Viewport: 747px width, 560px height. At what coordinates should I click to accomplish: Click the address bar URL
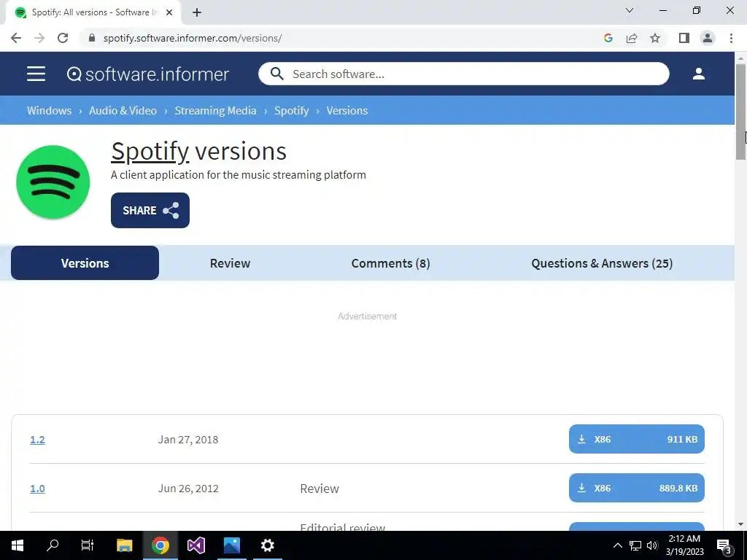(193, 38)
